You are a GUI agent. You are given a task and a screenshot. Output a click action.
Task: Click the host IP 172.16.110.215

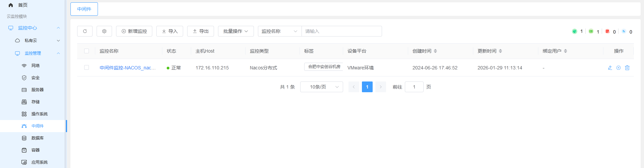[212, 68]
